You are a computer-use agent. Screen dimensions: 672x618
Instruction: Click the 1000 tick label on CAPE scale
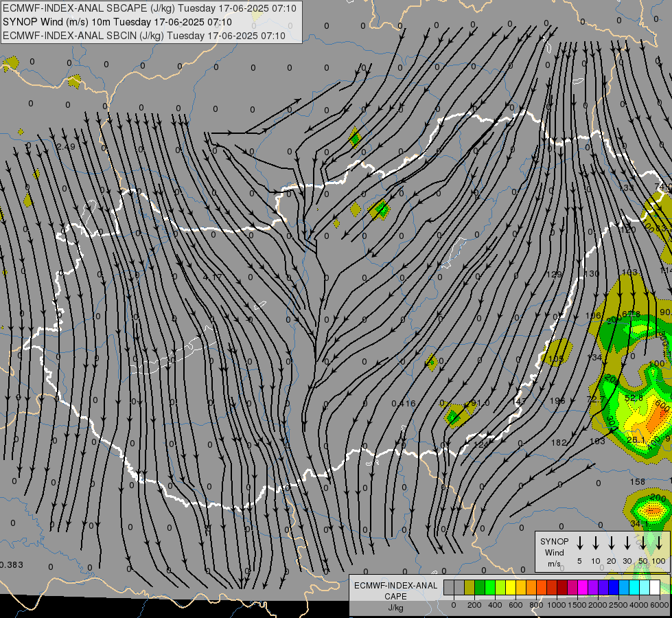pos(557,605)
